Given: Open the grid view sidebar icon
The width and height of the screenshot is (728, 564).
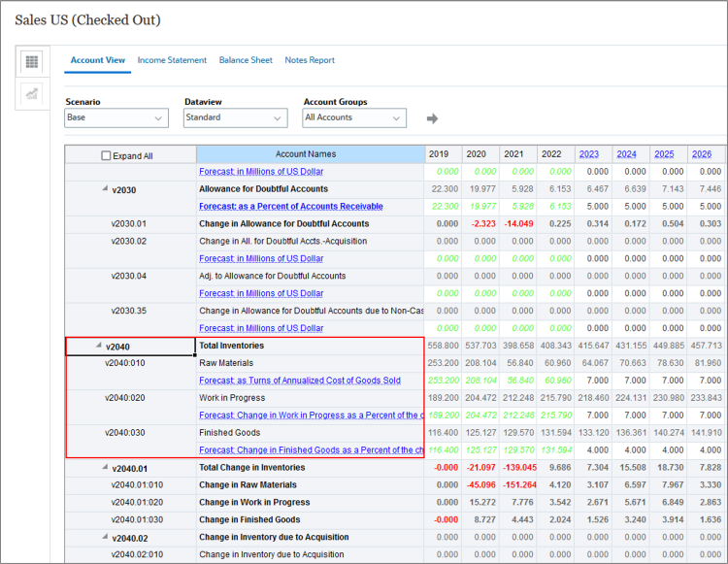Looking at the screenshot, I should click(x=32, y=62).
